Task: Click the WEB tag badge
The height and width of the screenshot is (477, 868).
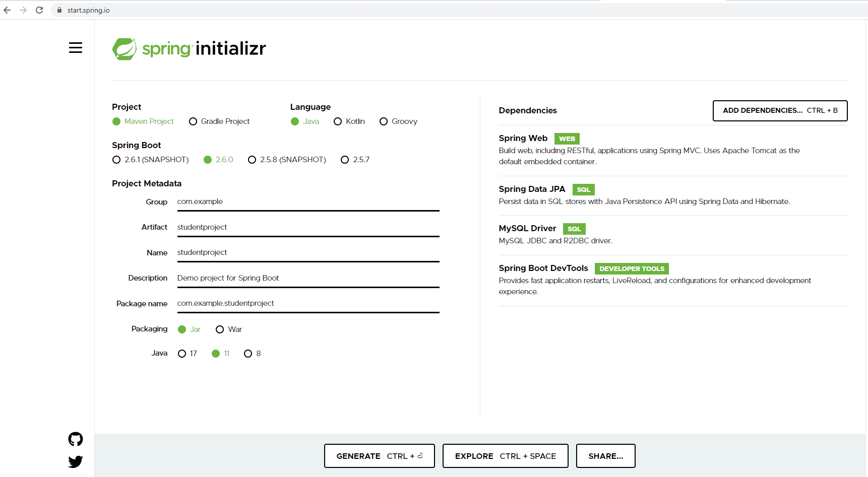Action: (567, 139)
